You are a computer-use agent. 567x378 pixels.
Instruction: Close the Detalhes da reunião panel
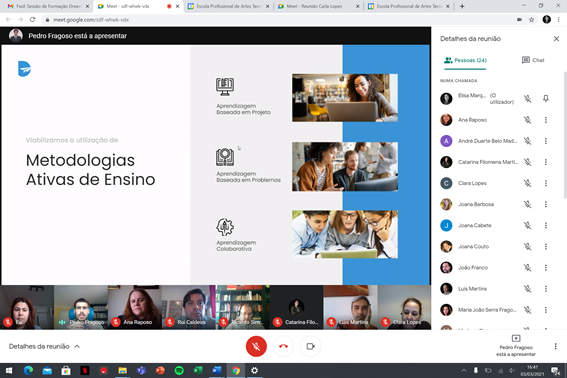[556, 39]
